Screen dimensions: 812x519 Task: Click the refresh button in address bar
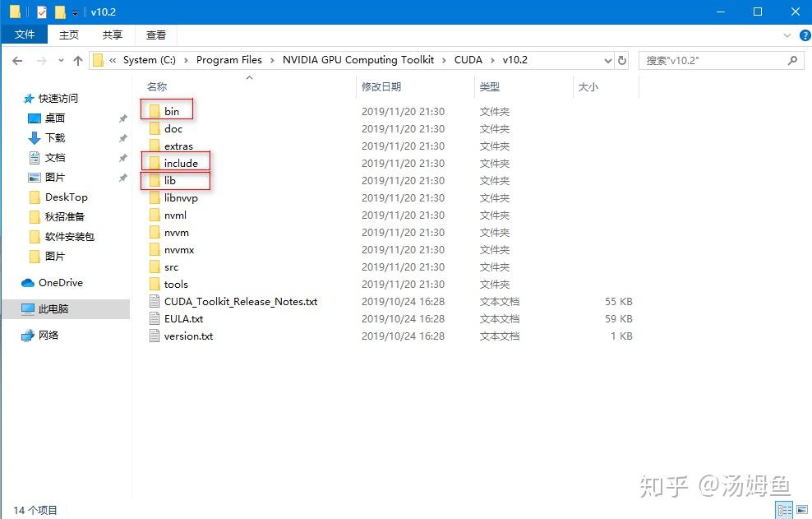coord(621,59)
